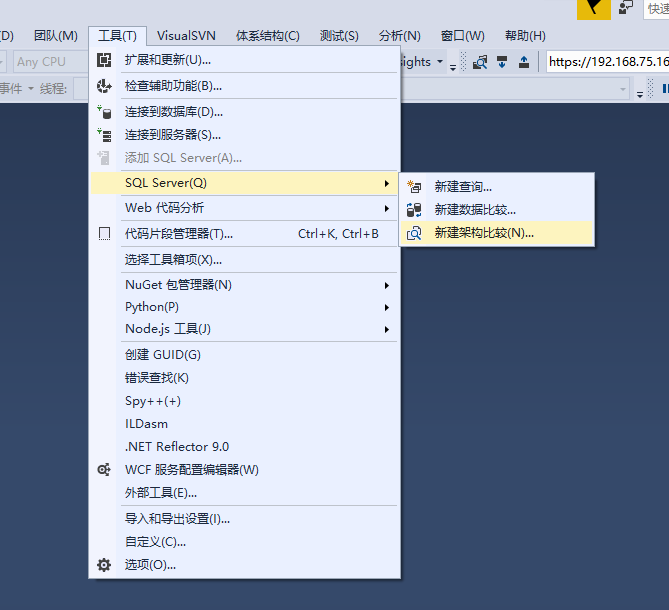Open WCF 服务配置编辑器(W) entry
Viewport: 669px width, 610px height.
coord(244,470)
